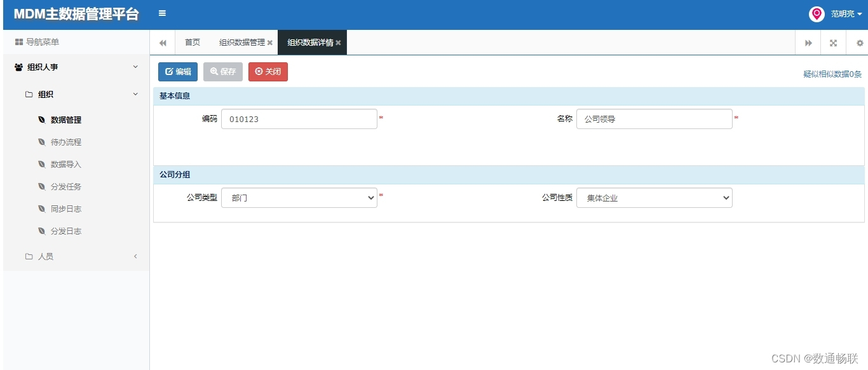This screenshot has width=868, height=370.
Task: Click folder icon next to 组织
Action: (x=29, y=94)
